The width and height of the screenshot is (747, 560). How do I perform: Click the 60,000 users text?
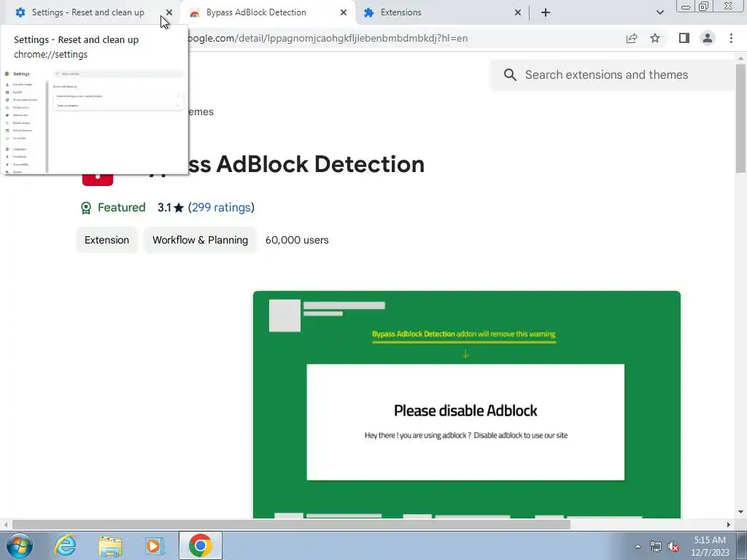(x=297, y=240)
